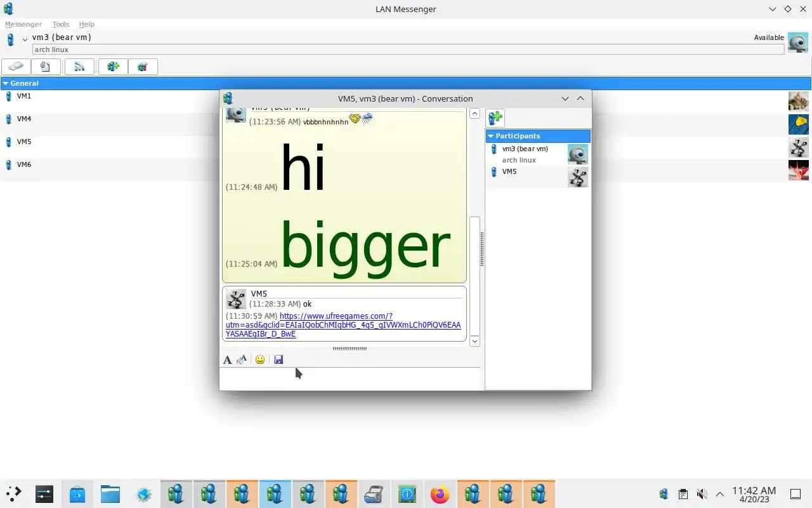Click the VM4 yellow flower avatar

(799, 124)
